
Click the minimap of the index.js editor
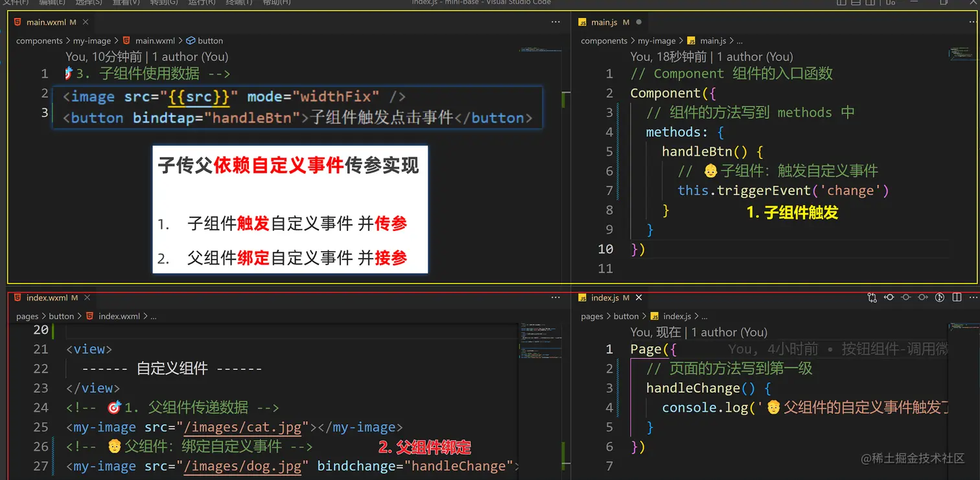963,328
